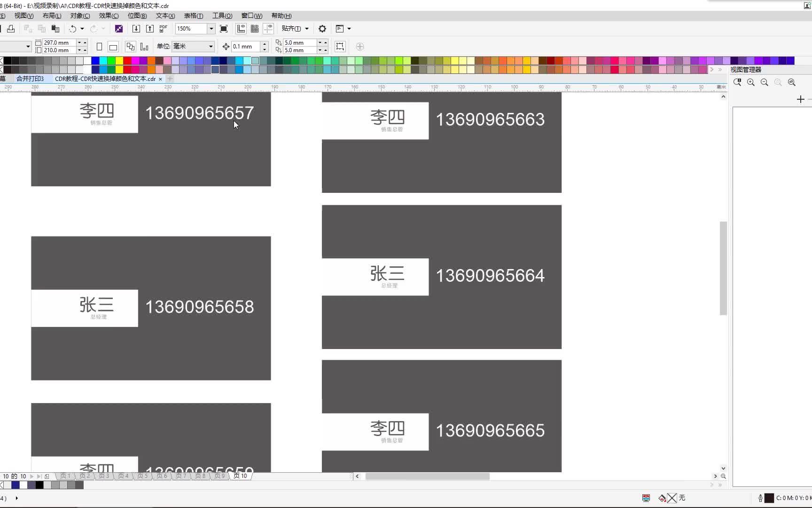Screen dimensions: 812x508
Task: Click the fill bucket icon in status bar
Action: [x=662, y=498]
